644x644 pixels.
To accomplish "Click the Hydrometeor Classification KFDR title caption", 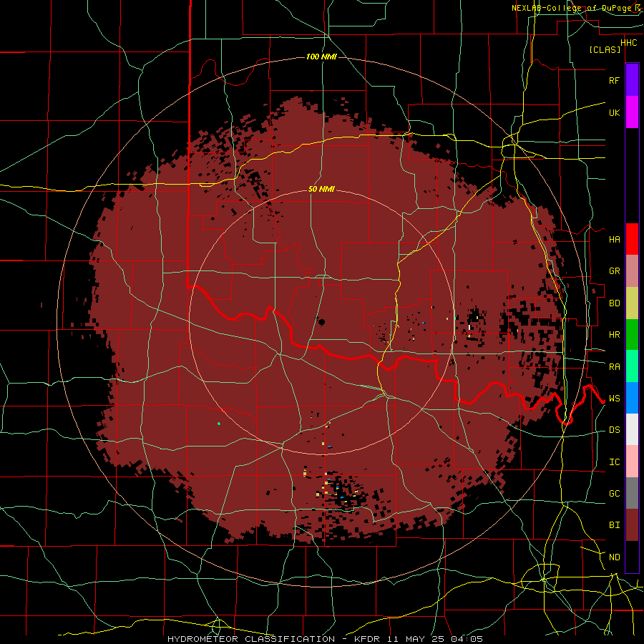I will [x=325, y=639].
